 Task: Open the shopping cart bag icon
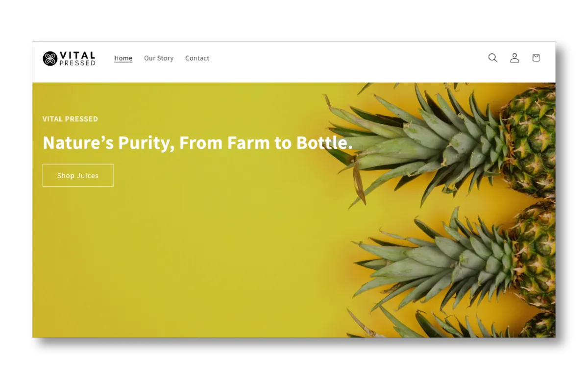coord(536,58)
